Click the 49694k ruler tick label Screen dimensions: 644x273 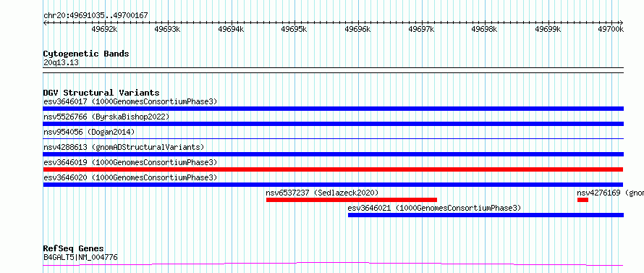(x=232, y=29)
